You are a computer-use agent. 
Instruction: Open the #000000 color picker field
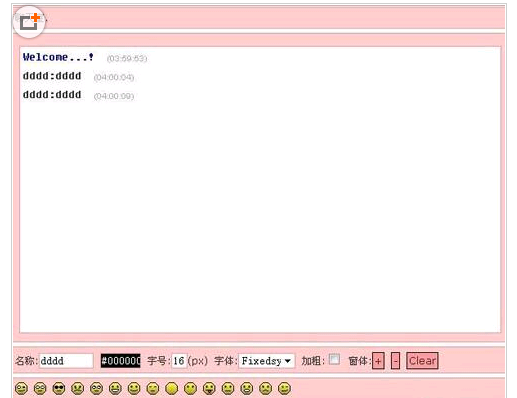121,361
